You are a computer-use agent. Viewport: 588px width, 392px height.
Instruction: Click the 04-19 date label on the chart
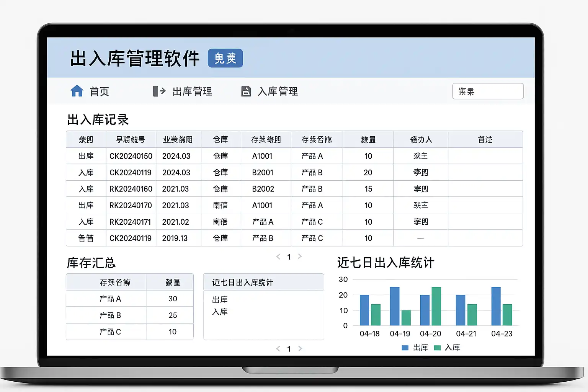(x=400, y=334)
